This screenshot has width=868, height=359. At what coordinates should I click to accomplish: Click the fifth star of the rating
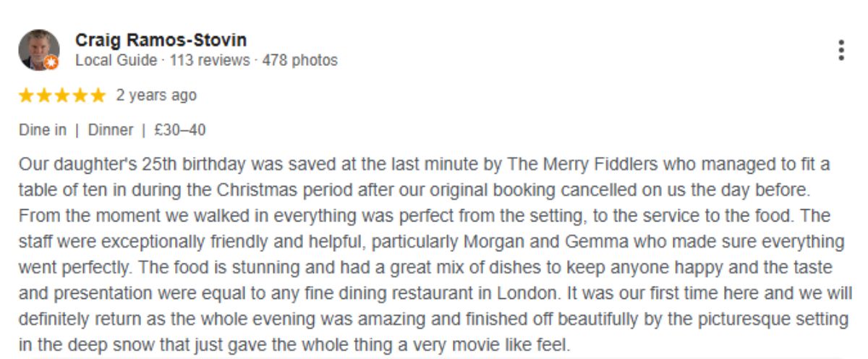click(98, 96)
